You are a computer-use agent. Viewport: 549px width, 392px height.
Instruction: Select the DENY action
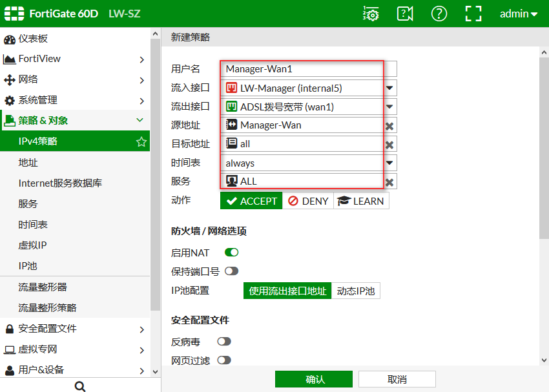[x=308, y=201]
